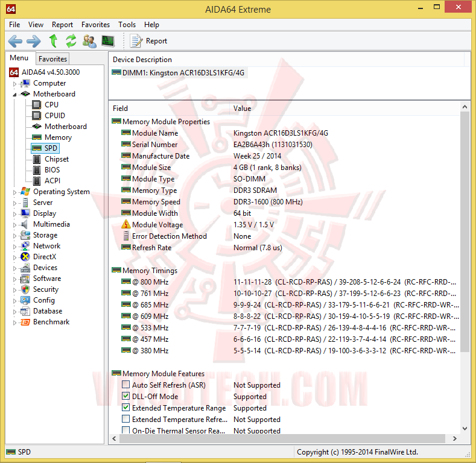Click the Value column header
The height and width of the screenshot is (463, 476).
(344, 109)
